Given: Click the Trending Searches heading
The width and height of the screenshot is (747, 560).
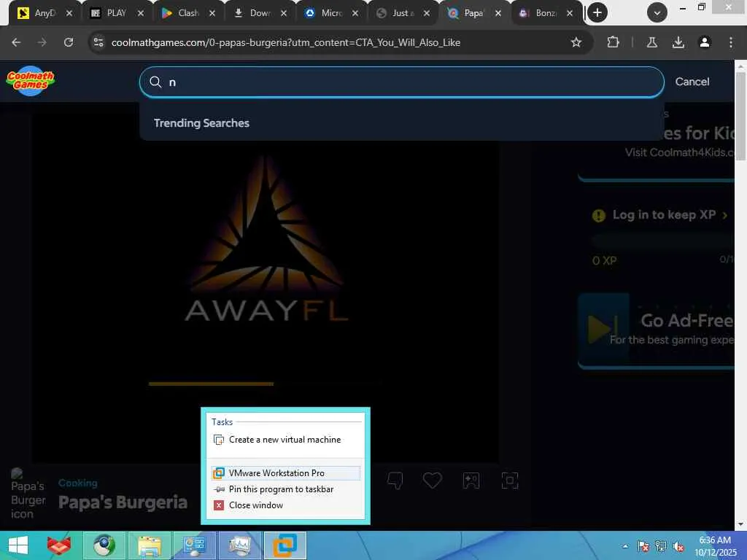Looking at the screenshot, I should point(201,122).
